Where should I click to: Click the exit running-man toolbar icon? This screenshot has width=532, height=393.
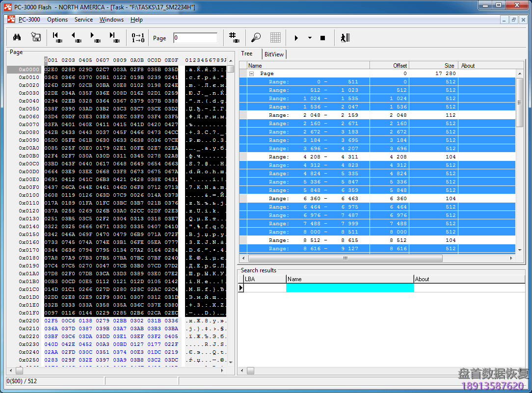coord(345,38)
